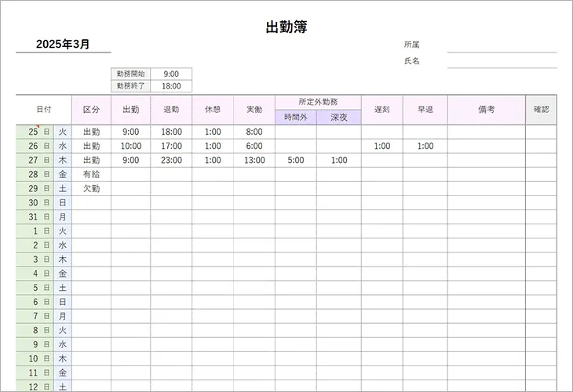Open the 区分 cell for day 25
This screenshot has height=392, width=573.
tap(92, 132)
